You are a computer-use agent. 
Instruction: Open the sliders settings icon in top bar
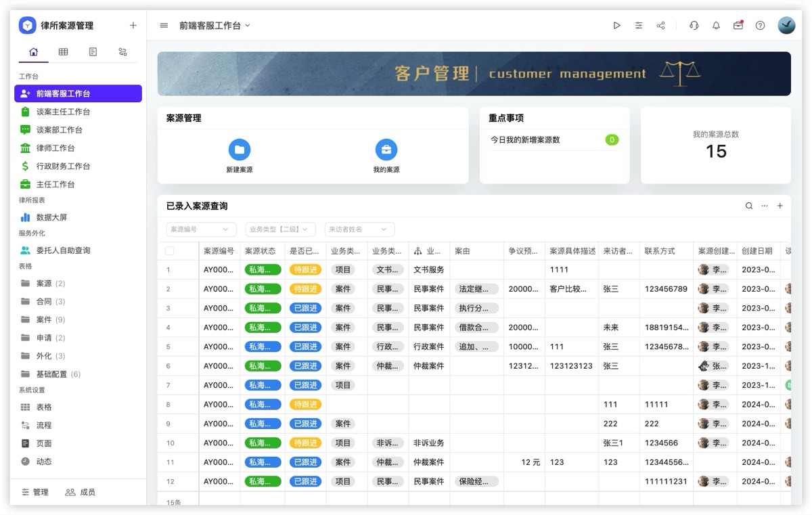[639, 26]
